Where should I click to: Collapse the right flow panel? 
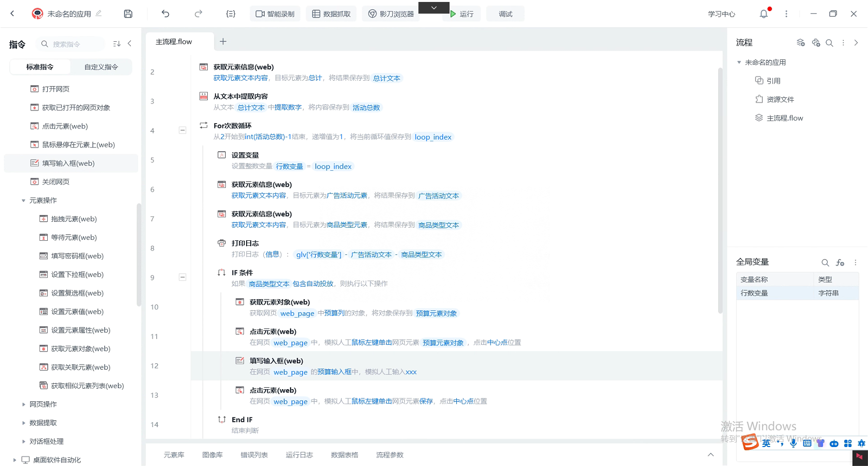[x=856, y=43]
